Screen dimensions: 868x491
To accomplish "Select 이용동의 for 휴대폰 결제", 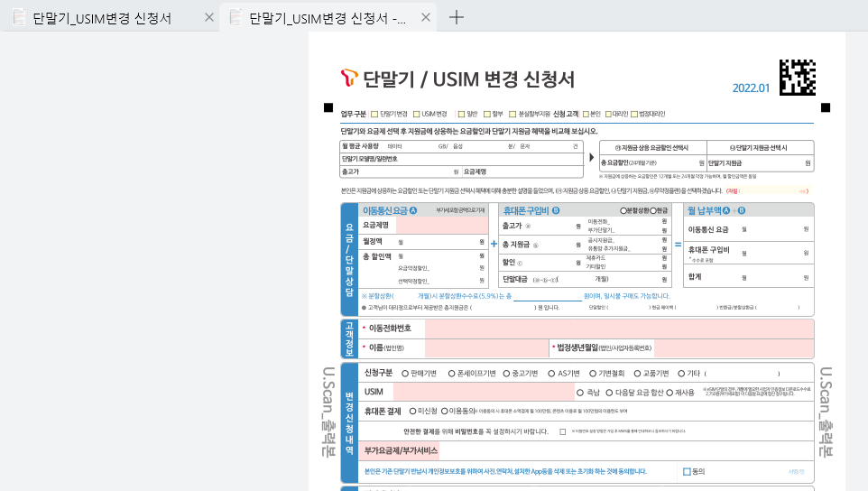I will click(x=444, y=412).
